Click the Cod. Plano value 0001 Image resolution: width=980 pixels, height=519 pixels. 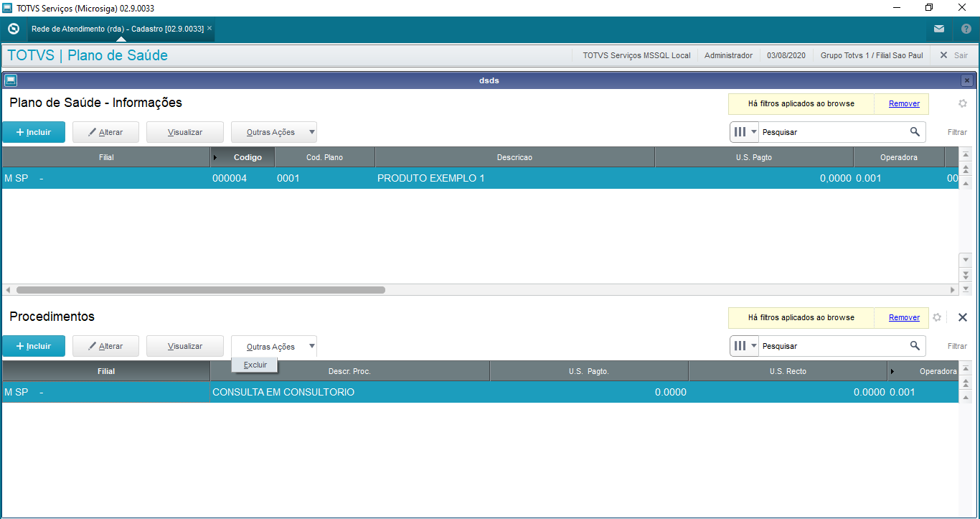pyautogui.click(x=324, y=178)
